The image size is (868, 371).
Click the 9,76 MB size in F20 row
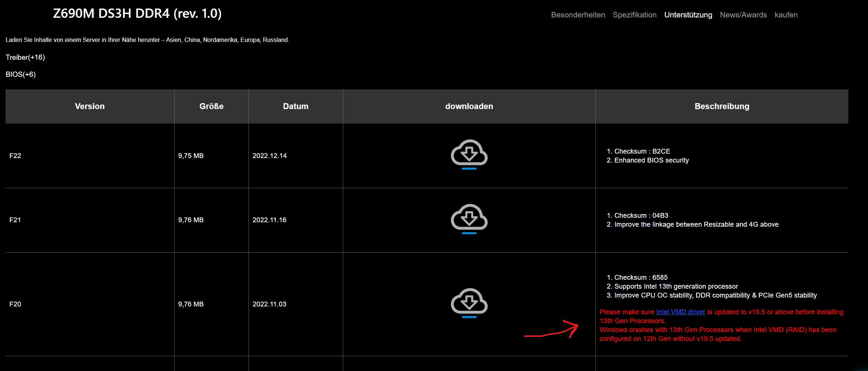191,304
